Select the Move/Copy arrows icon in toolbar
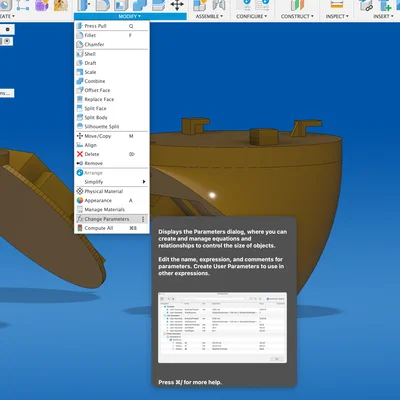The width and height of the screenshot is (400, 400). pyautogui.click(x=177, y=5)
